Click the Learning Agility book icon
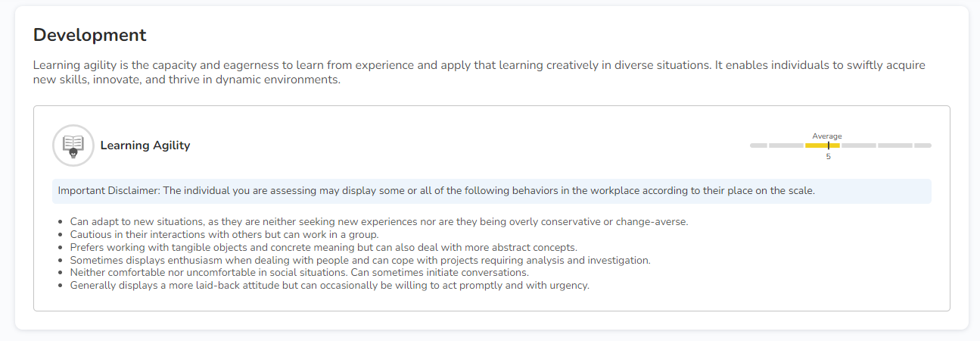Screen dimensions: 980x341 click(x=73, y=145)
